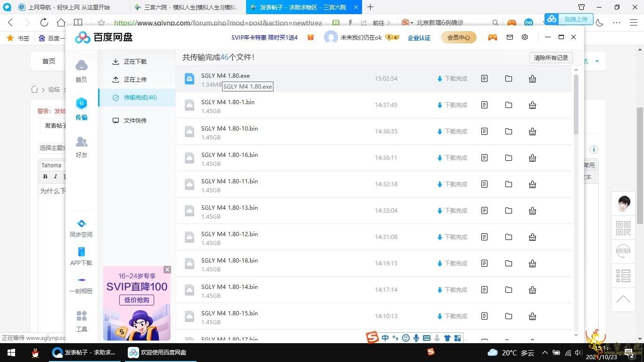
Task: Open 一刻相册 album tool
Action: point(81,285)
